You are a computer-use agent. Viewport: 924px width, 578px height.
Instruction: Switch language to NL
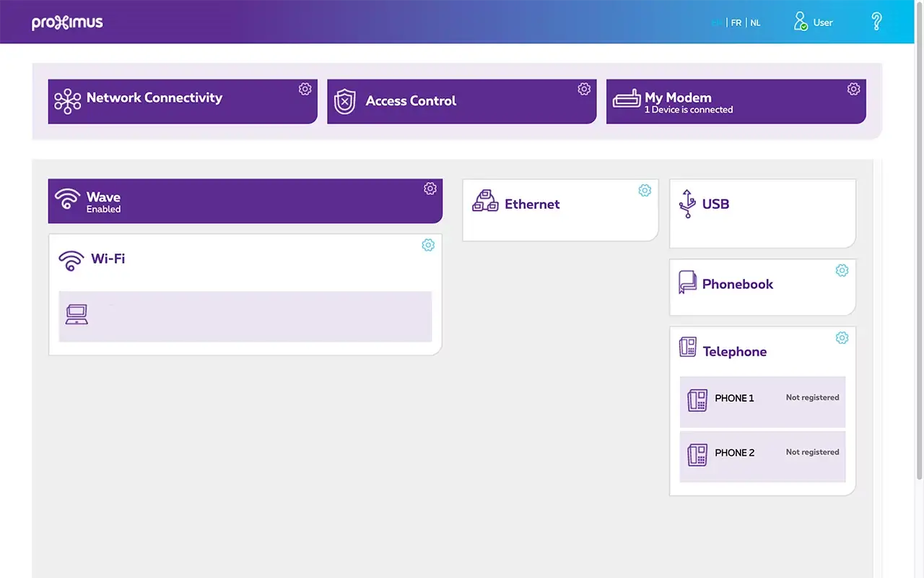point(755,23)
